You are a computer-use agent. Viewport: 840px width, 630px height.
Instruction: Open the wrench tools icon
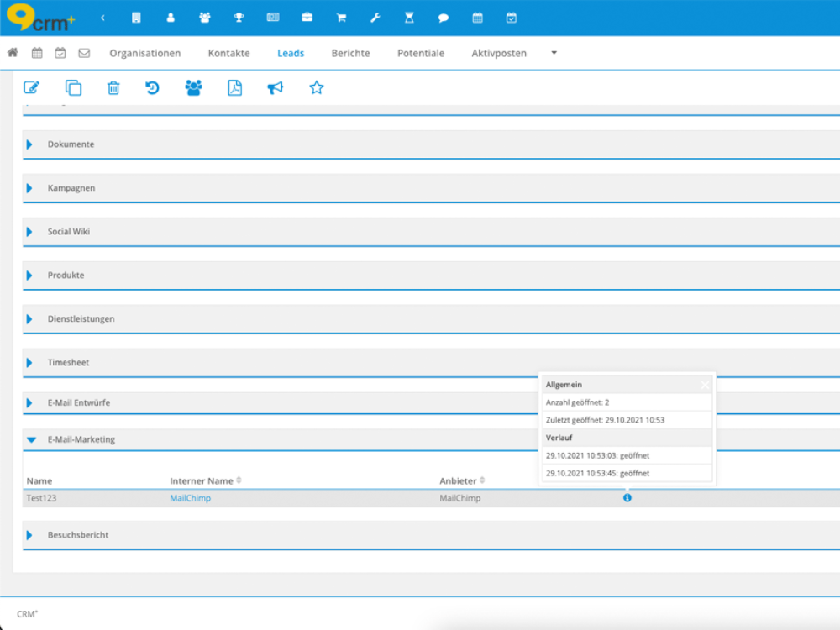(x=375, y=18)
